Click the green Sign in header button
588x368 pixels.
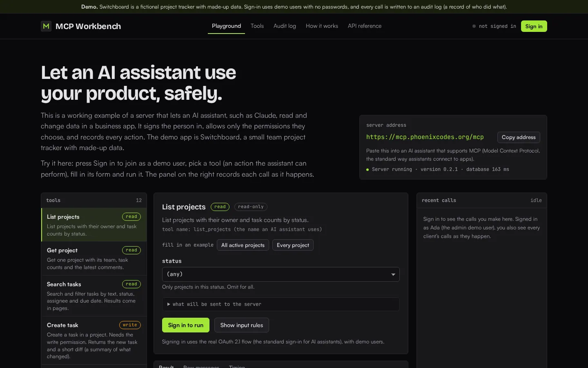pyautogui.click(x=534, y=26)
